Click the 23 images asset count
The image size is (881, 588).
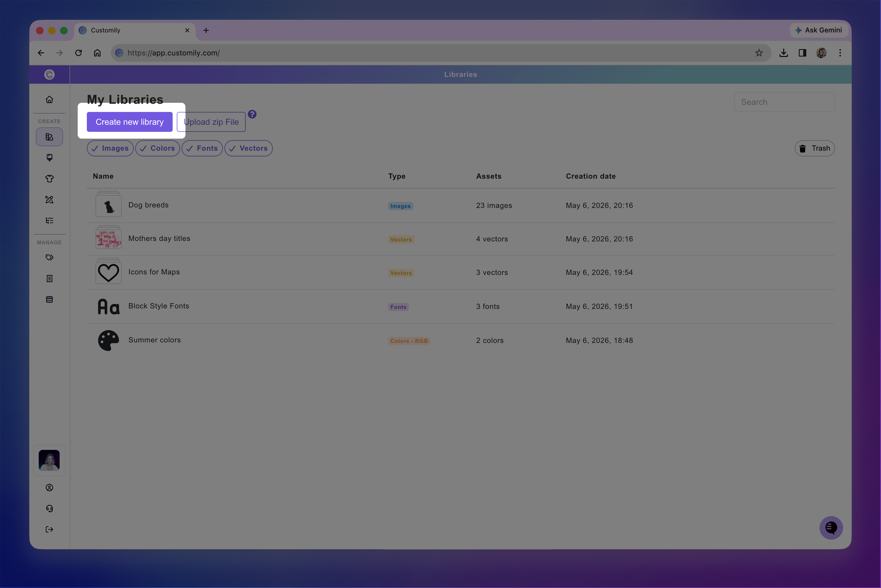point(494,206)
